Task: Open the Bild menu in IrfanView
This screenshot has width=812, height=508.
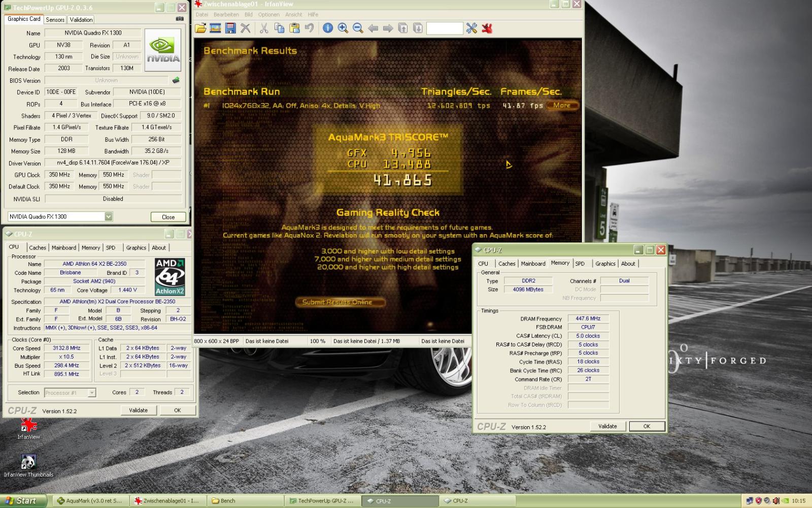Action: coord(248,15)
